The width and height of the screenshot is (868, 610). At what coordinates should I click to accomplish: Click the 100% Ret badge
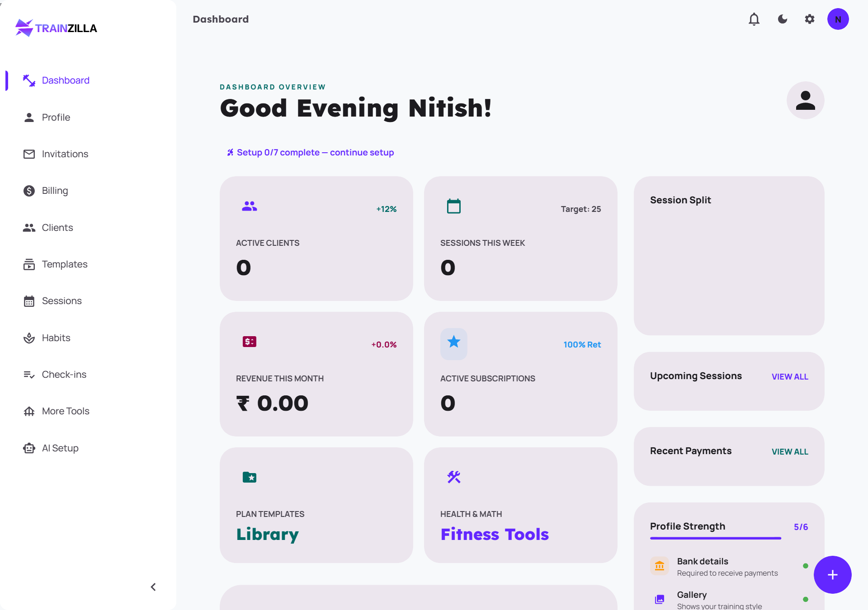click(x=582, y=345)
